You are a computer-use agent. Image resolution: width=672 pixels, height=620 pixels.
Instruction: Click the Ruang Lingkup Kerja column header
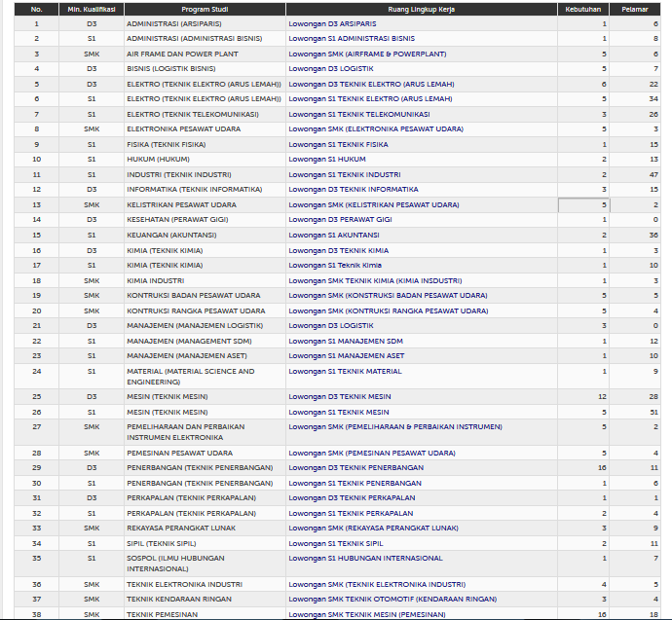[x=422, y=9]
